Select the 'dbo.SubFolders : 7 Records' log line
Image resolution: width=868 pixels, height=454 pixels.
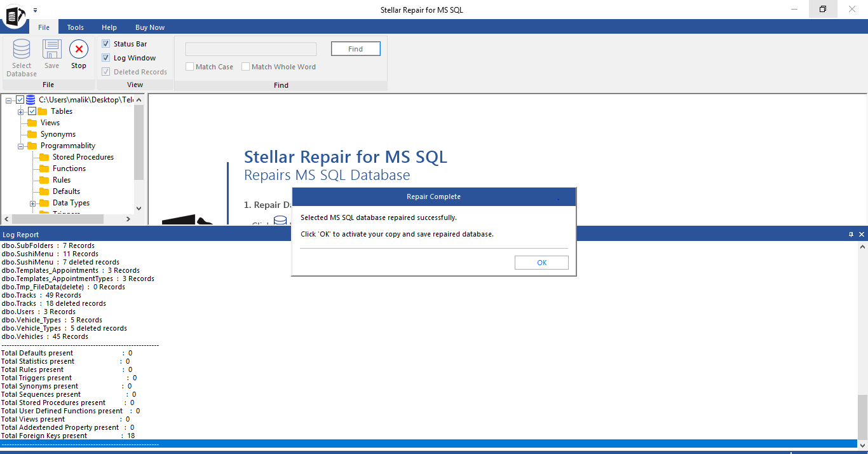click(48, 245)
